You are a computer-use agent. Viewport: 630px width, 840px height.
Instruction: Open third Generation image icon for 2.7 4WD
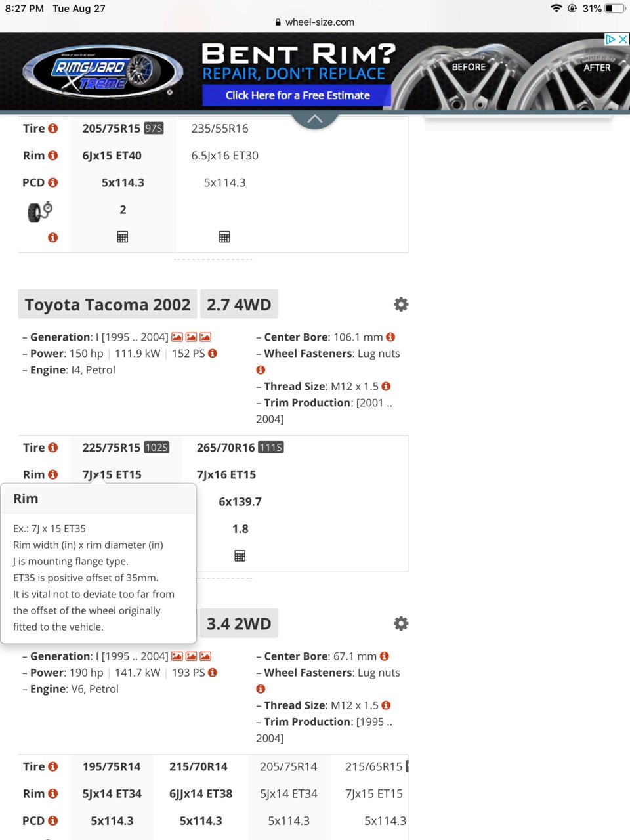[x=205, y=337]
